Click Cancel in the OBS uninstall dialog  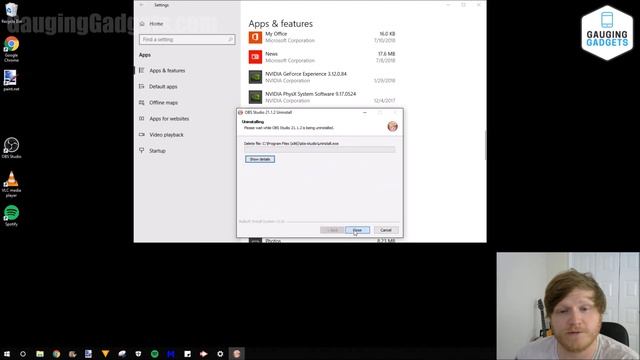[386, 230]
